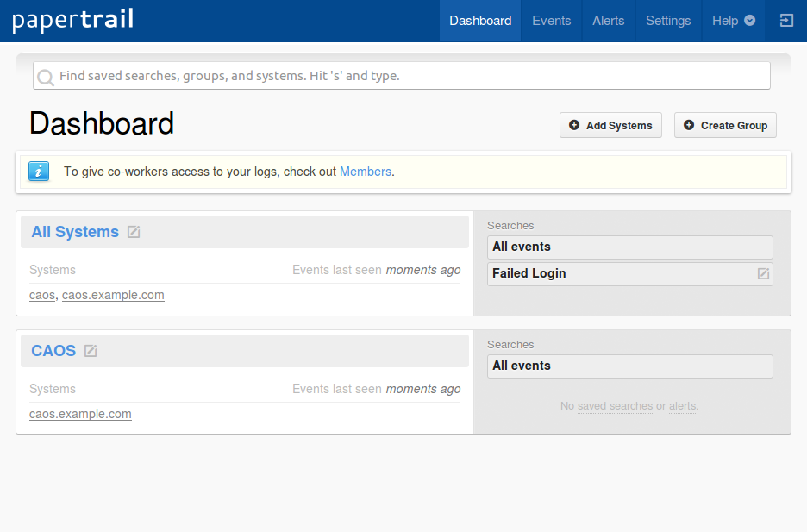Click the papertrail logo
807x532 pixels.
pos(72,20)
